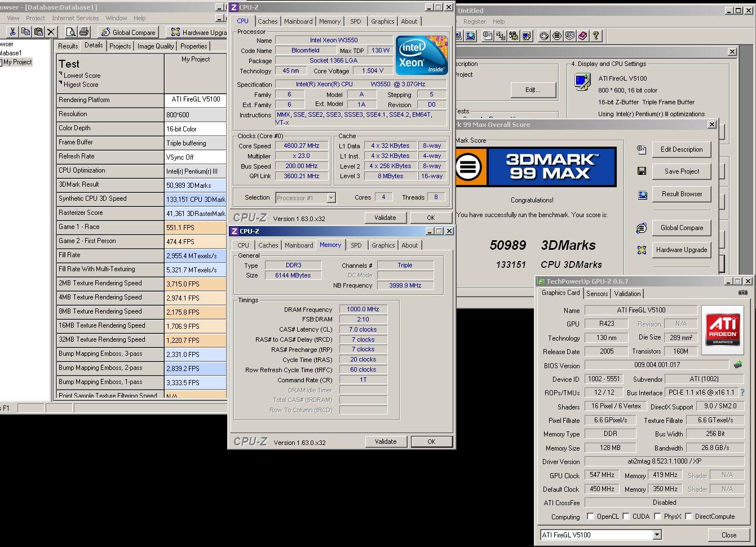Click the Edit Description icon in score dialog

pyautogui.click(x=642, y=149)
